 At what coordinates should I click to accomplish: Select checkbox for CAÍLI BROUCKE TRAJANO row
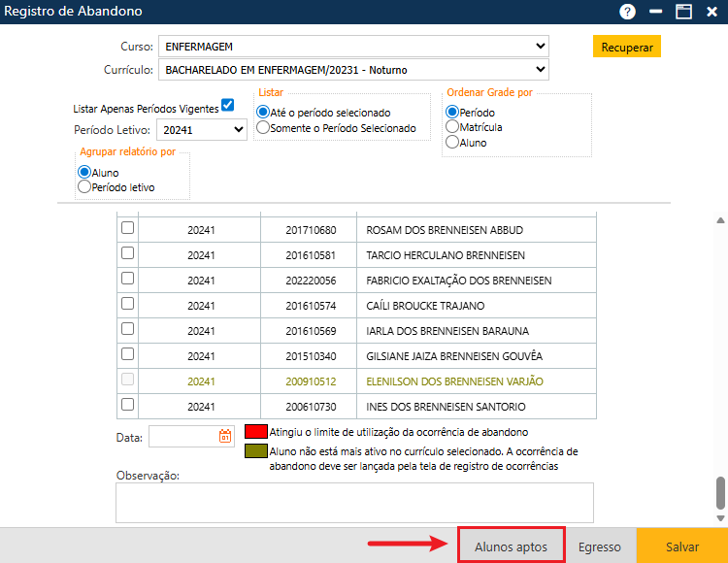click(x=127, y=305)
